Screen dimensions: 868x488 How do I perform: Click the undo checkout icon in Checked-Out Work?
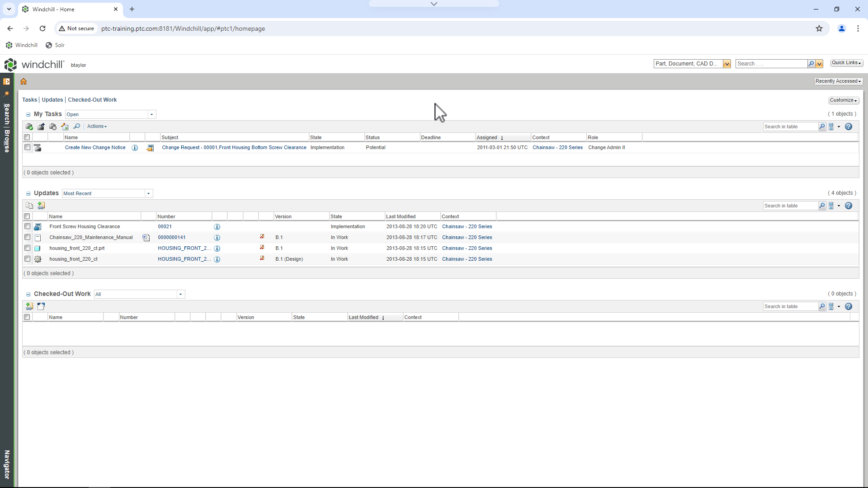[41, 306]
